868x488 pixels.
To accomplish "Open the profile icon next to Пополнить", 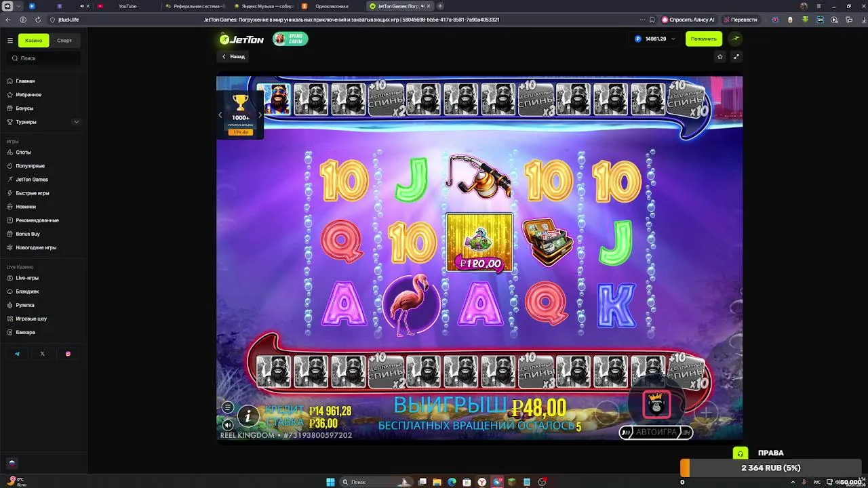I will tap(735, 39).
